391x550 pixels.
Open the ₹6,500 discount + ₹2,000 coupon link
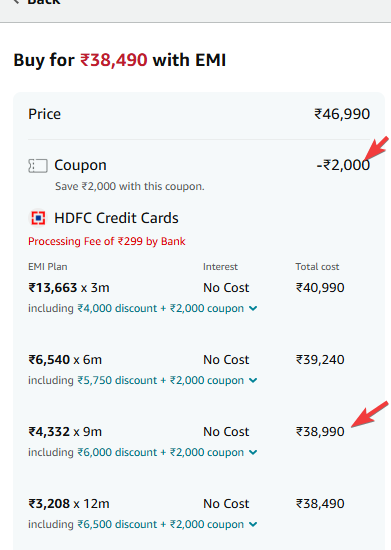[161, 524]
